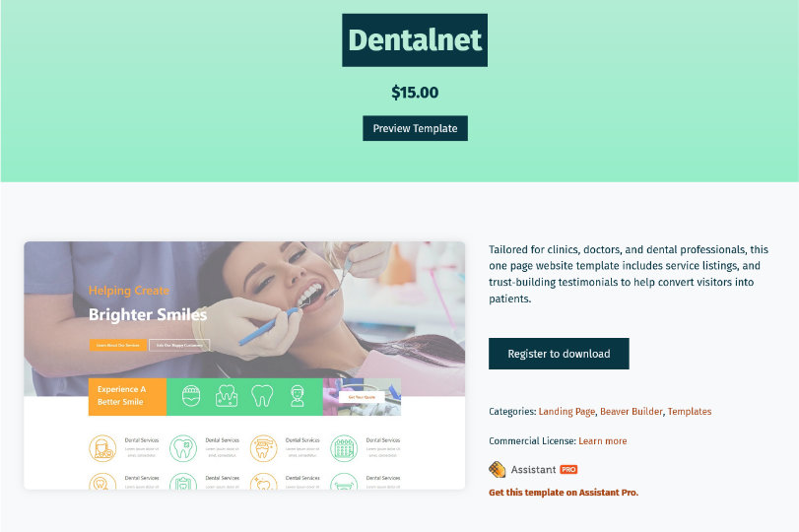Click the Preview Template button
Image resolution: width=799 pixels, height=532 pixels.
point(415,128)
